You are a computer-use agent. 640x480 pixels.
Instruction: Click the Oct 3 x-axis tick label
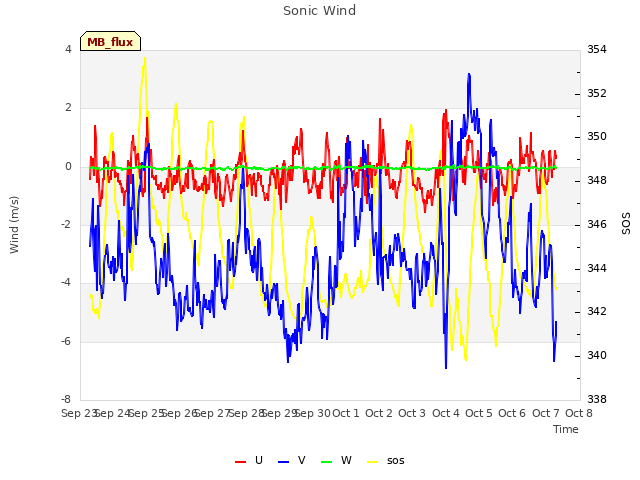[x=412, y=413]
